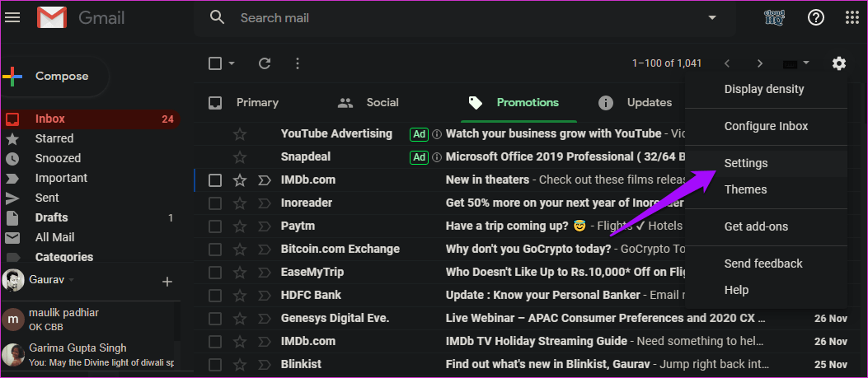Screen dimensions: 868x378
Task: Switch to the Updates tab
Action: [x=636, y=102]
